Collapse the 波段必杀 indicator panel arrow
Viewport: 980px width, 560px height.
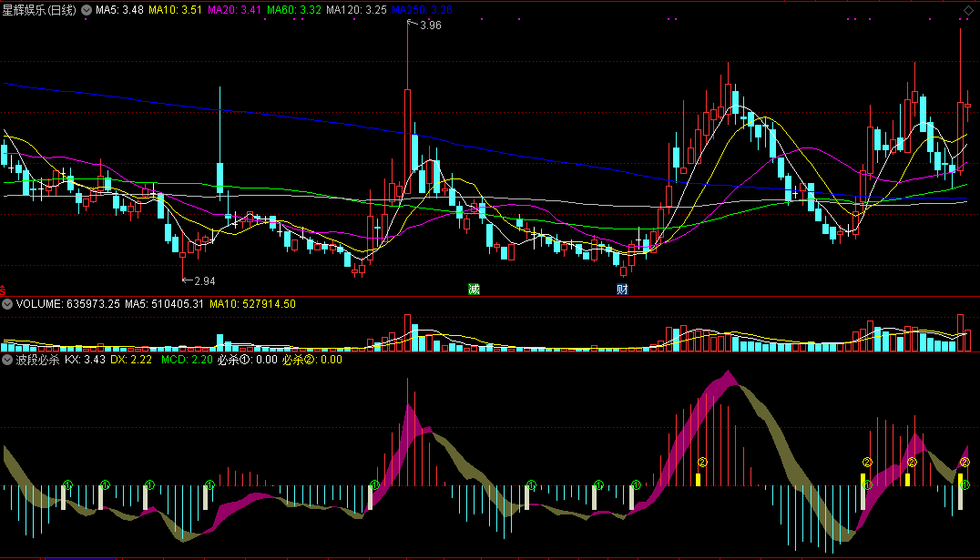tap(7, 360)
